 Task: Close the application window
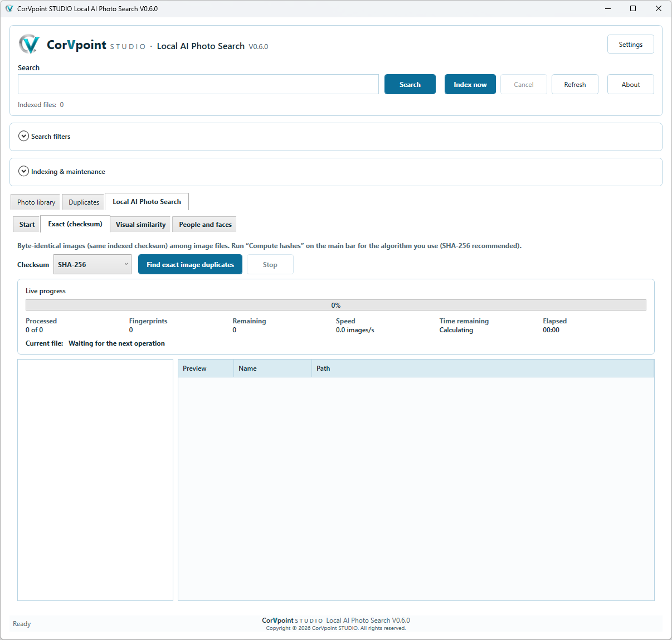pyautogui.click(x=659, y=8)
